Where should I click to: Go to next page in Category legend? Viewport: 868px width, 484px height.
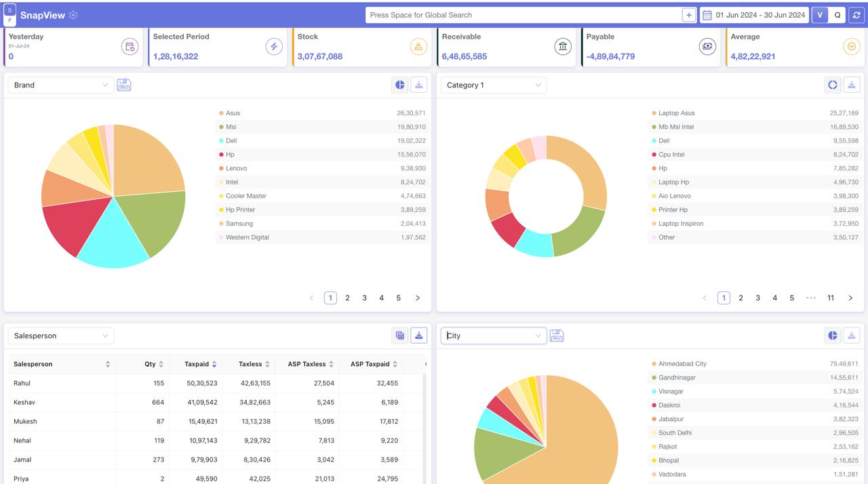tap(850, 298)
